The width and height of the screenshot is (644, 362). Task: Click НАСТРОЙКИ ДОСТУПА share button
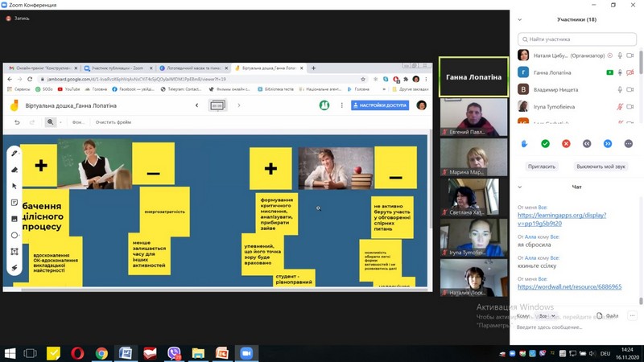[x=380, y=105]
